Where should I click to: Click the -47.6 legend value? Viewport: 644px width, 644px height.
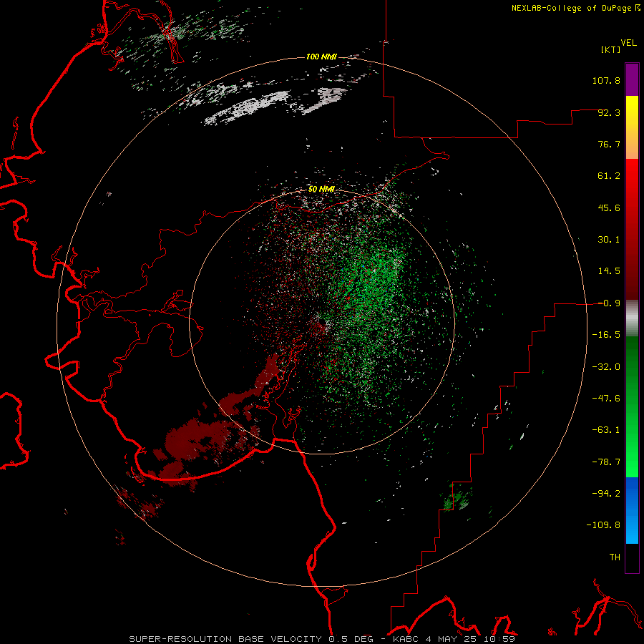pos(606,399)
